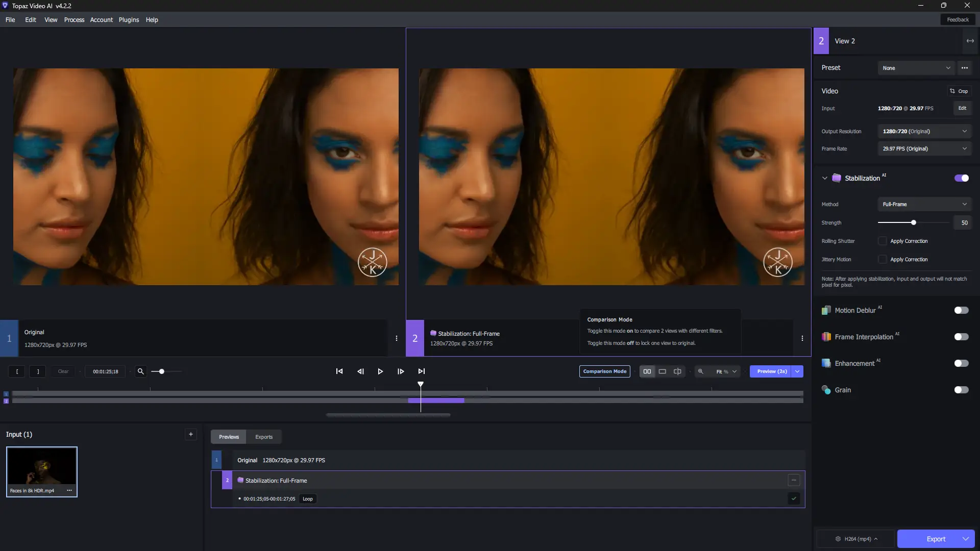Image resolution: width=980 pixels, height=551 pixels.
Task: Click the play button
Action: point(380,371)
